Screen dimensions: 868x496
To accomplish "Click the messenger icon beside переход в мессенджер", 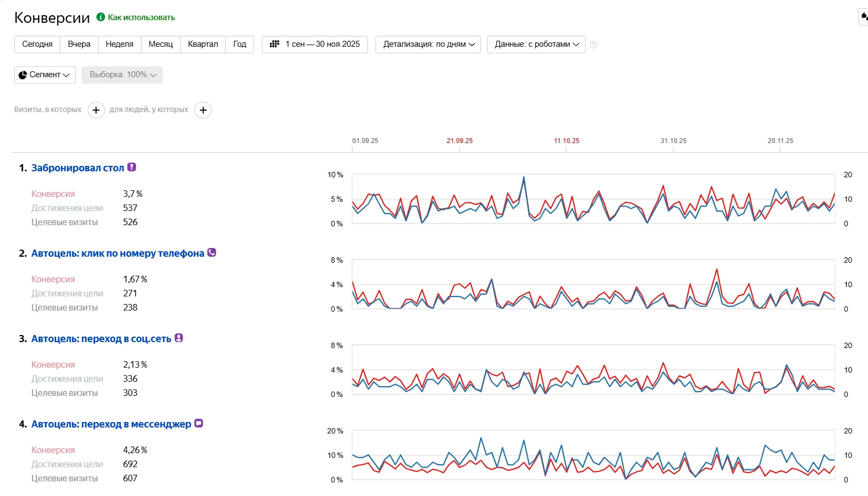I will tap(199, 423).
